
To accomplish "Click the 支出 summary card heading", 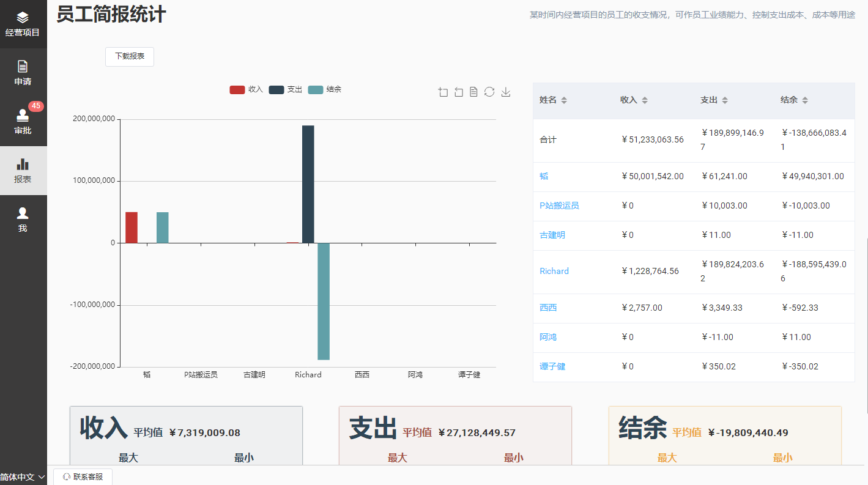I will pyautogui.click(x=373, y=428).
